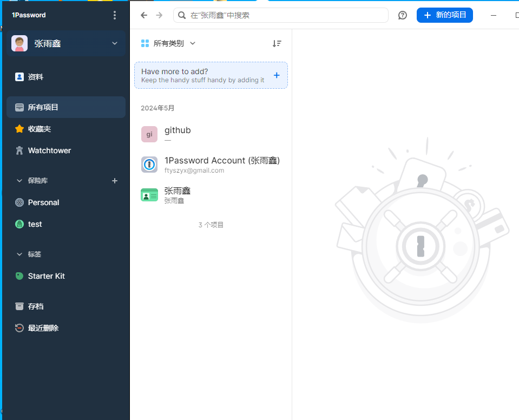Click the back navigation arrow
The width and height of the screenshot is (519, 420).
(144, 15)
